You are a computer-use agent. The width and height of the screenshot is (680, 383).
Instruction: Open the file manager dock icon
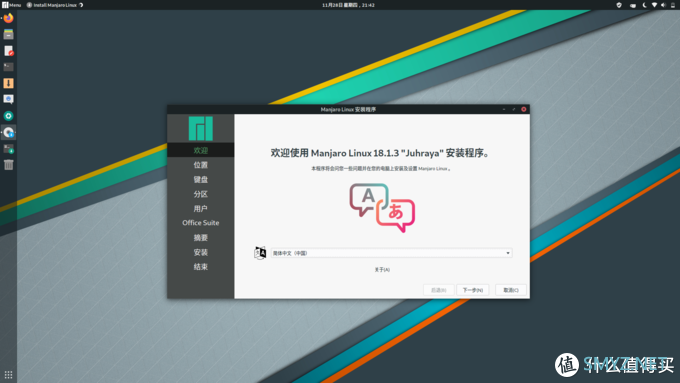click(x=8, y=34)
